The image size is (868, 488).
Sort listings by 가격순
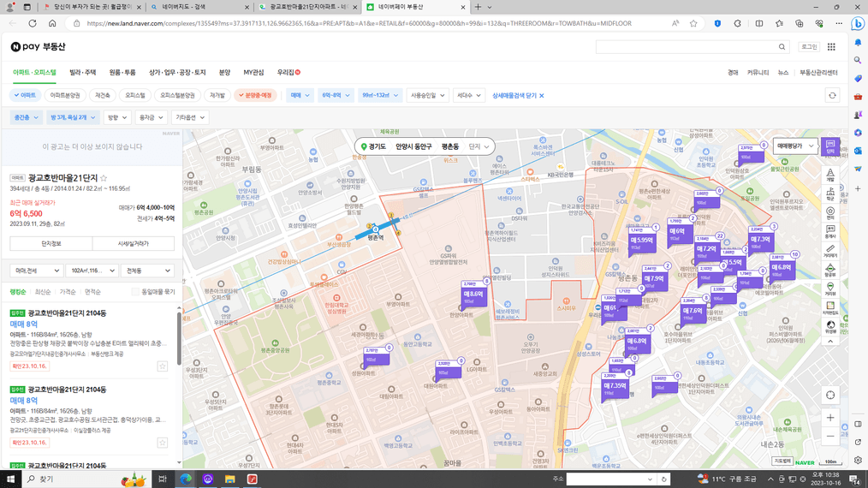click(68, 292)
